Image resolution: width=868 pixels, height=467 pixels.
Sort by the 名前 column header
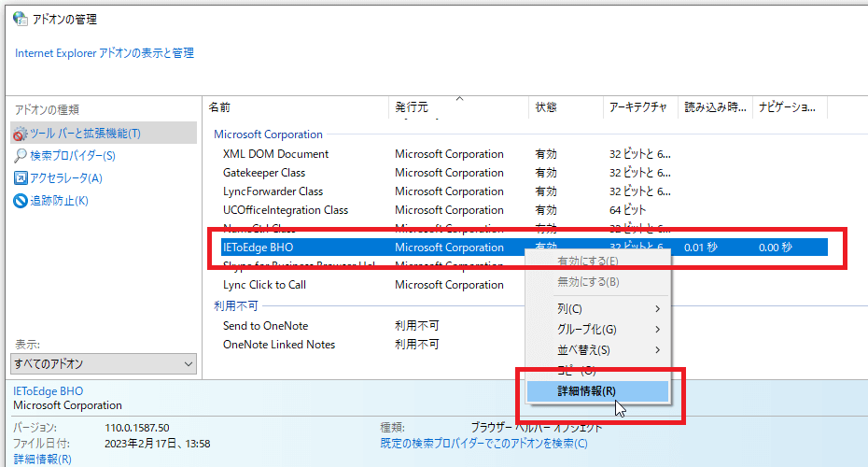pos(220,107)
